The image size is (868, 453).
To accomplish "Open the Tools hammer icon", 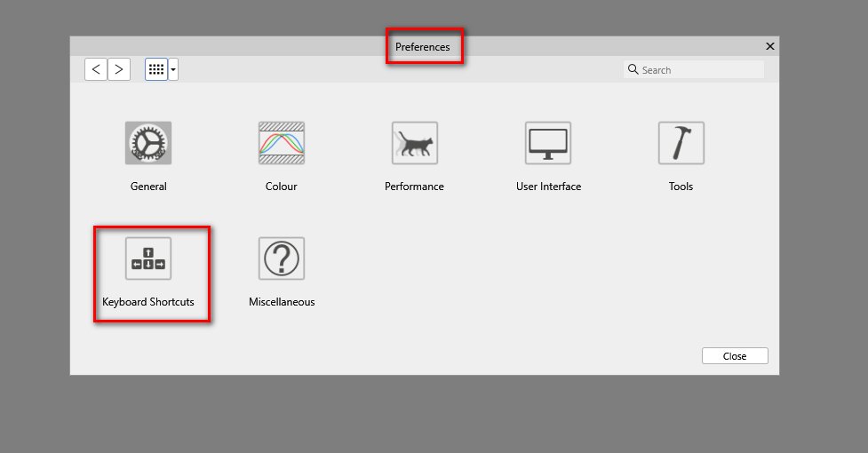I will tap(681, 143).
